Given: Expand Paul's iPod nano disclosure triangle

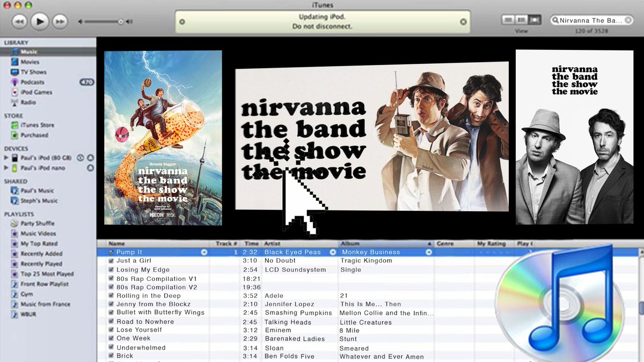Looking at the screenshot, I should tap(6, 168).
